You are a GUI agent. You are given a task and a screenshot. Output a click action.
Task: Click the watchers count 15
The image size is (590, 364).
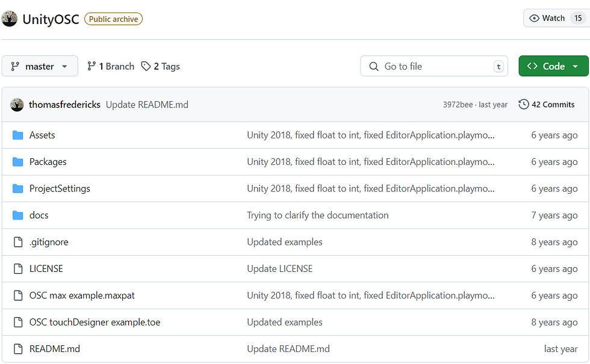coord(578,18)
